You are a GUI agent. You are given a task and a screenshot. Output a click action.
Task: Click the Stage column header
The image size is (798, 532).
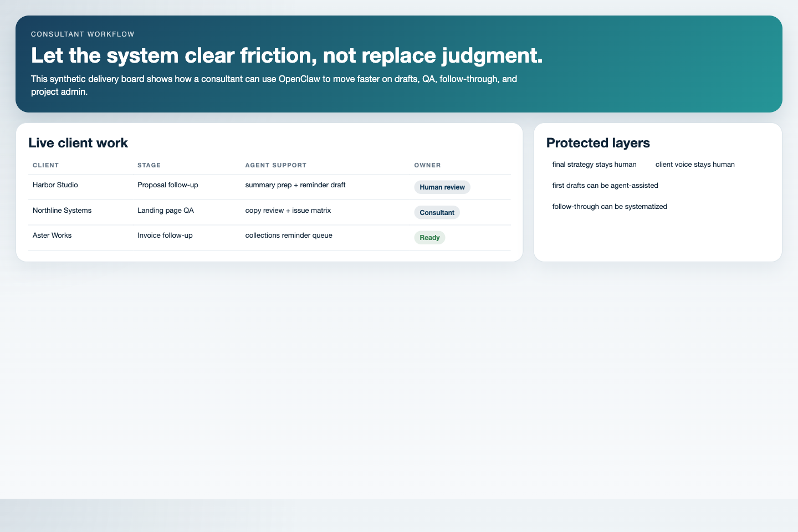tap(149, 165)
